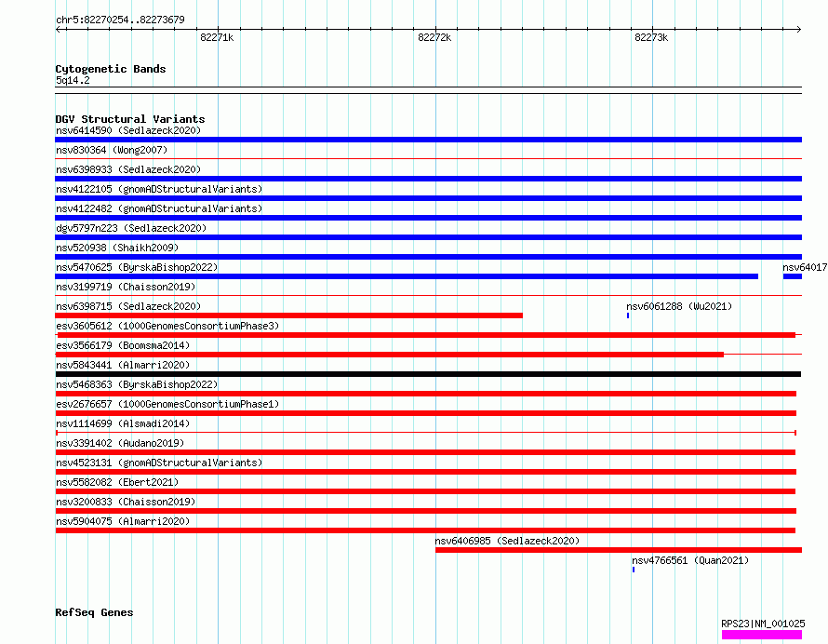Click the 82273k ruler mark
The height and width of the screenshot is (644, 828).
point(651,37)
